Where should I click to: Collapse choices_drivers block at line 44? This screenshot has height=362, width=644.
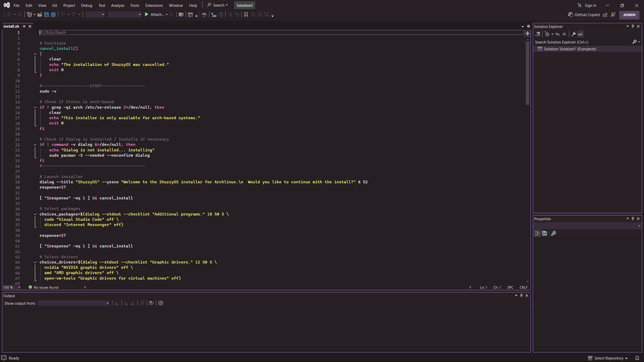pyautogui.click(x=35, y=262)
